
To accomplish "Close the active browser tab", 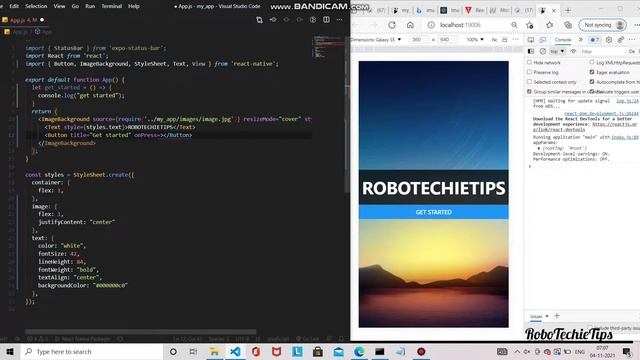I will [554, 11].
